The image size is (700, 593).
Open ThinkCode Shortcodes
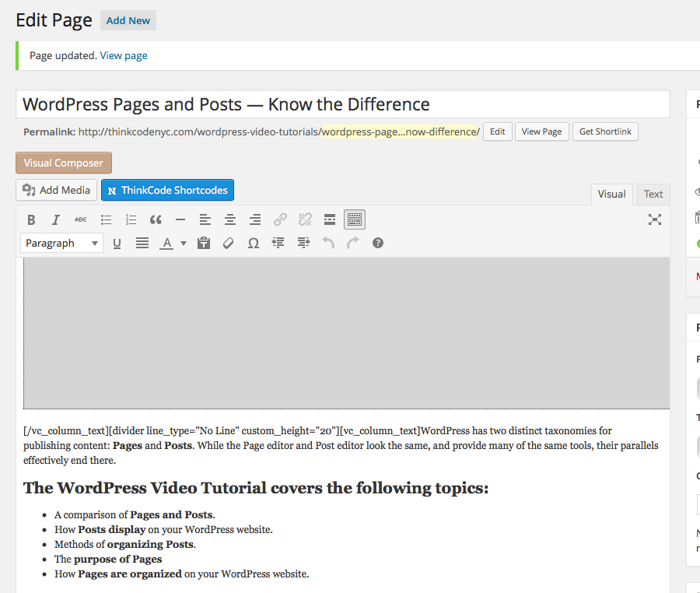(167, 190)
